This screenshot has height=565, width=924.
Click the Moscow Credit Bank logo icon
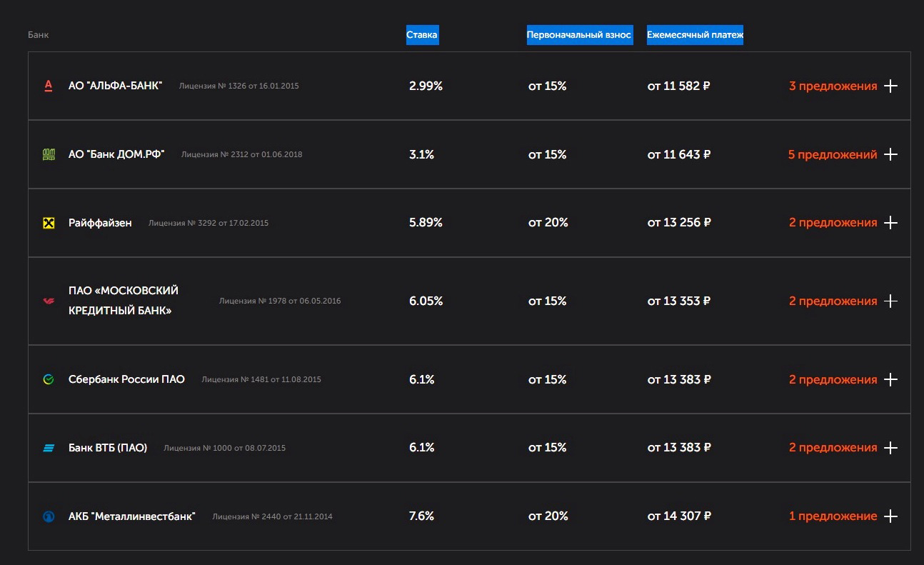(49, 301)
